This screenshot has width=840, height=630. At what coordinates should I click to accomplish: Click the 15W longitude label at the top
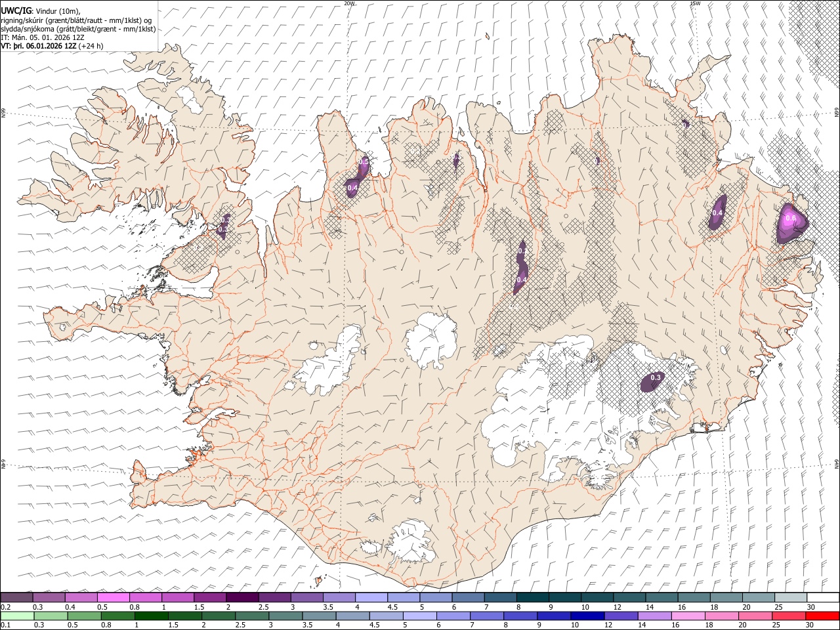[x=695, y=3]
